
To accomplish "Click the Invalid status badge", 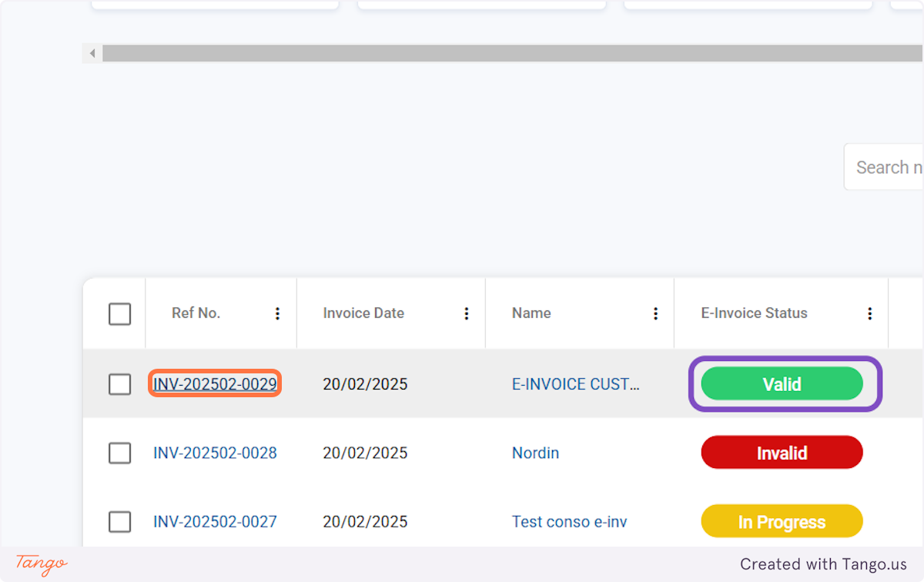I will tap(782, 453).
